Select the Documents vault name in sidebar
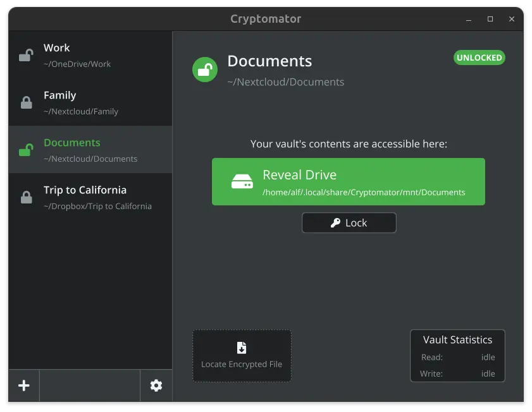Image resolution: width=532 pixels, height=412 pixels. point(72,143)
